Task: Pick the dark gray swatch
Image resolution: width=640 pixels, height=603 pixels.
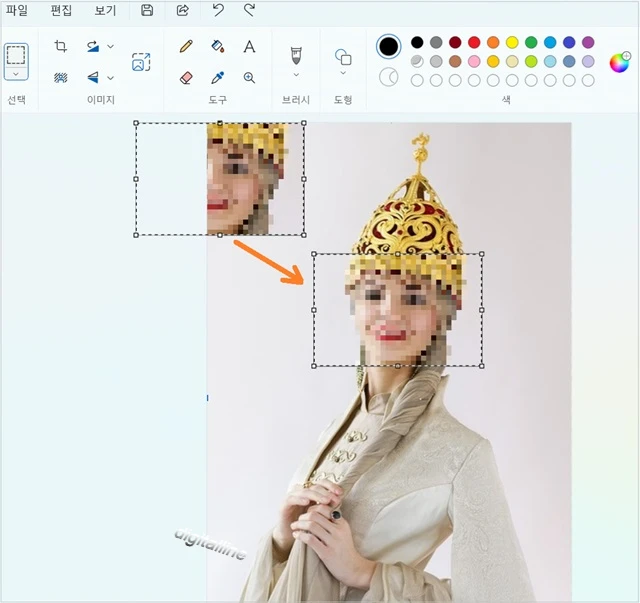Action: pyautogui.click(x=436, y=42)
